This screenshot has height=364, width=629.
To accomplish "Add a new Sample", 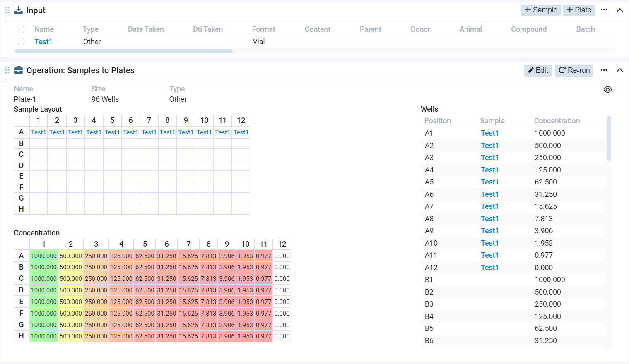I will click(541, 10).
